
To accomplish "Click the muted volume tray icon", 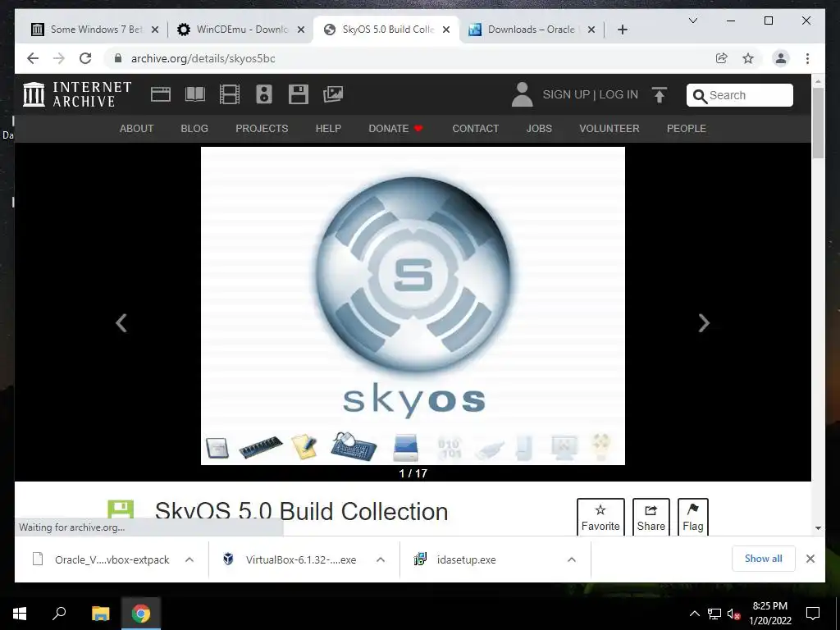I will [733, 614].
